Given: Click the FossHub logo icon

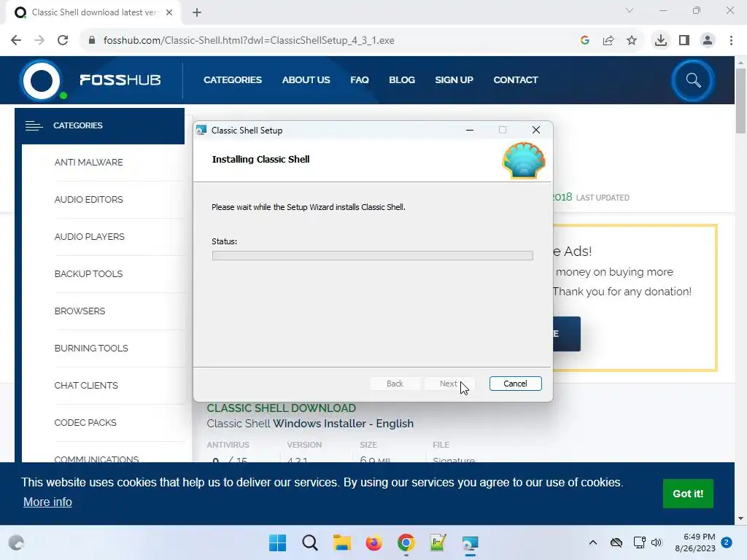Looking at the screenshot, I should tap(42, 80).
